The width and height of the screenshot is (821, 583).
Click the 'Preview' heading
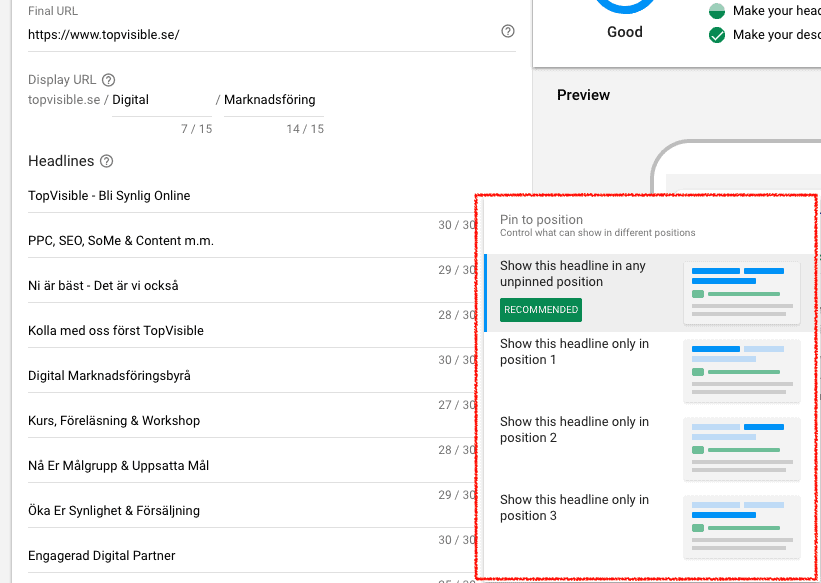(x=583, y=95)
